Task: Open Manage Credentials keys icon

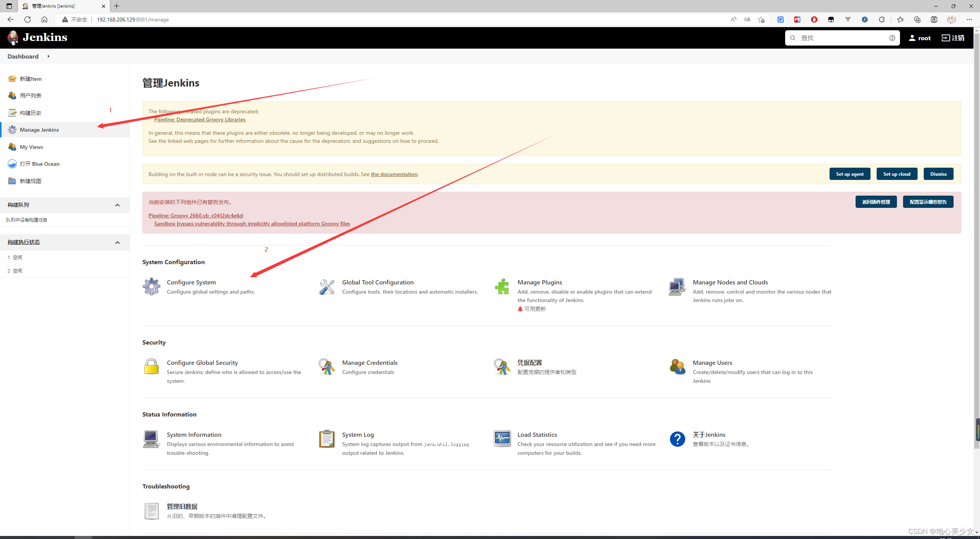Action: coord(327,367)
